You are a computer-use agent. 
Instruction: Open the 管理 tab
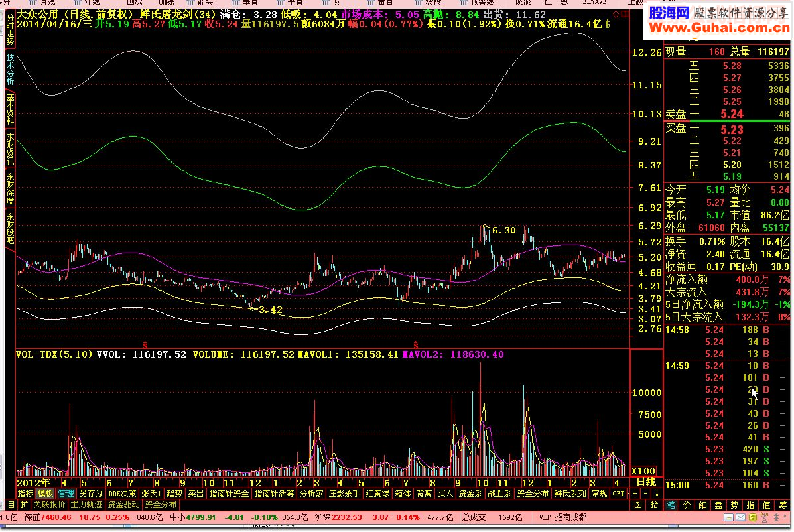(66, 493)
